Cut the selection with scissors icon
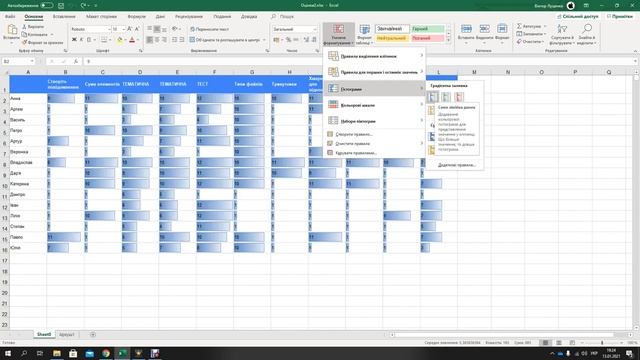This screenshot has height=360, width=640. (x=24, y=27)
